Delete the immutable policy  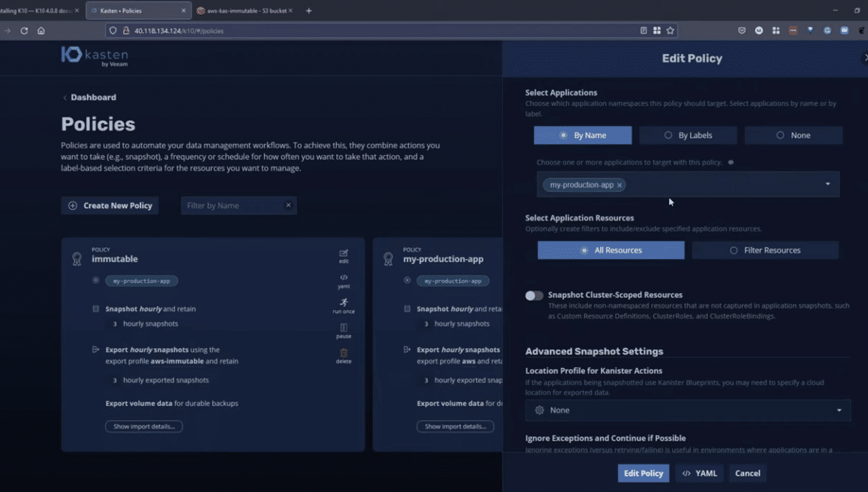coord(343,356)
